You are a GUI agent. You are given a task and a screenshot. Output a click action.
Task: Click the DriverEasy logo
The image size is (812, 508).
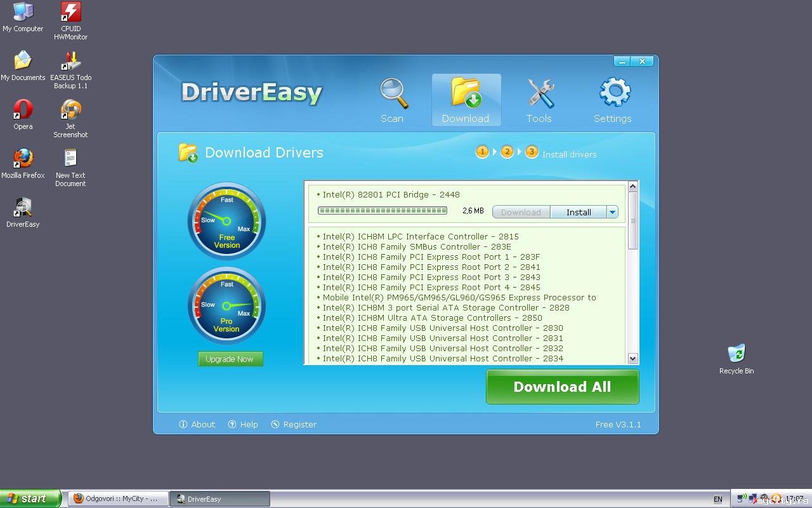click(252, 93)
